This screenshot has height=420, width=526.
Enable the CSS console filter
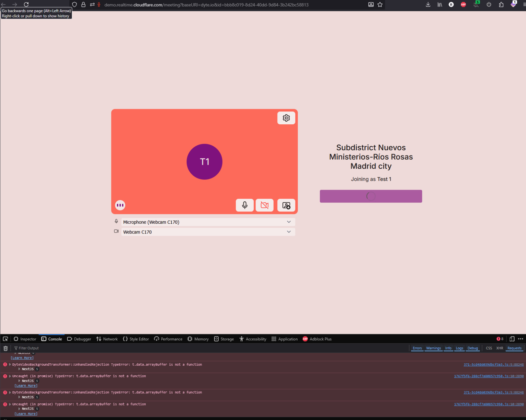point(489,348)
